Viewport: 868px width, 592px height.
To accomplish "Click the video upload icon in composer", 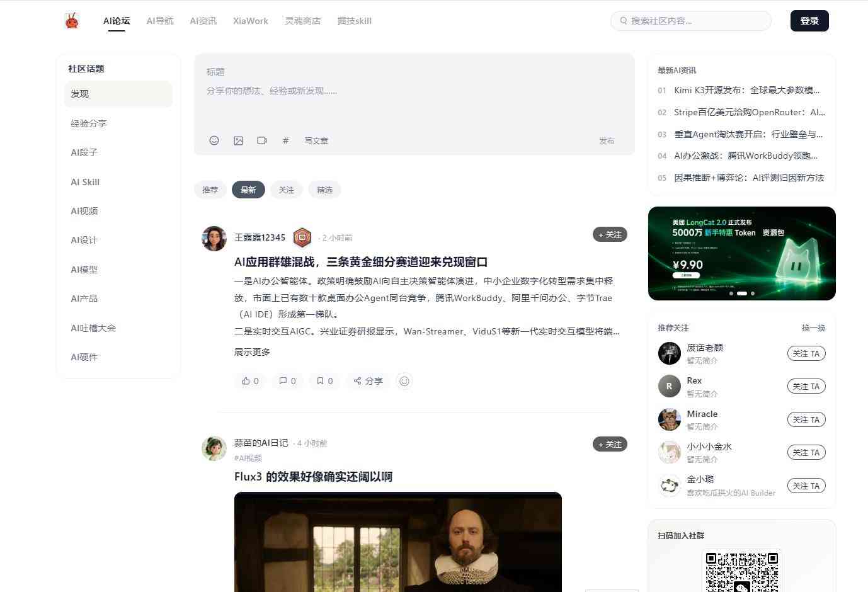I will [x=262, y=140].
